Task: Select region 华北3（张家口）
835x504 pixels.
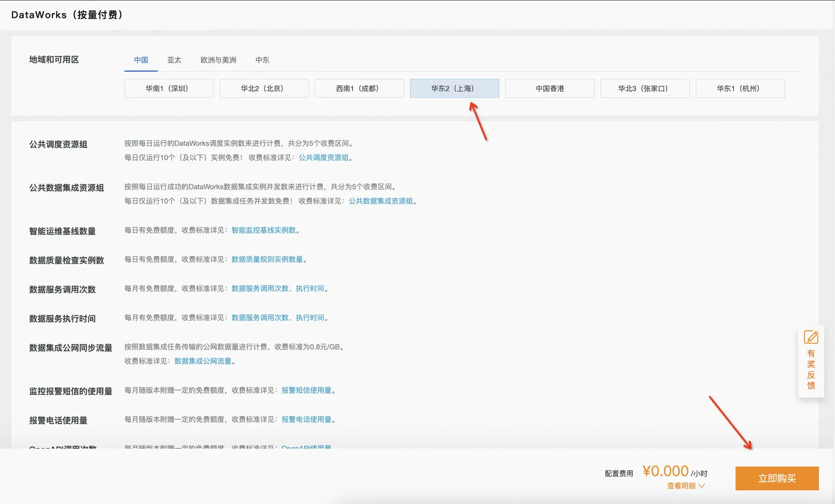Action: [645, 88]
